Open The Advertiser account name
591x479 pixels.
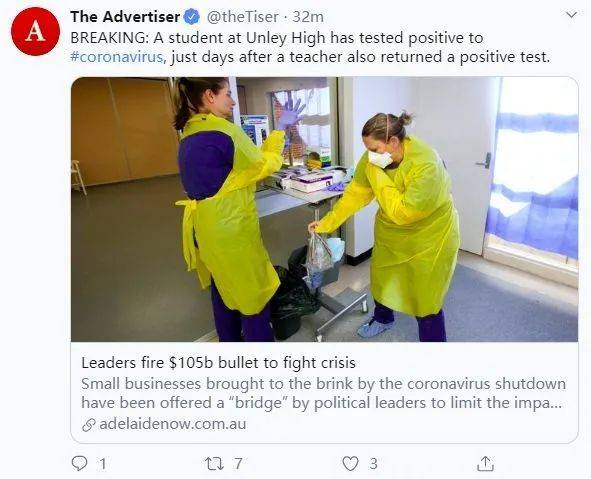[125, 17]
